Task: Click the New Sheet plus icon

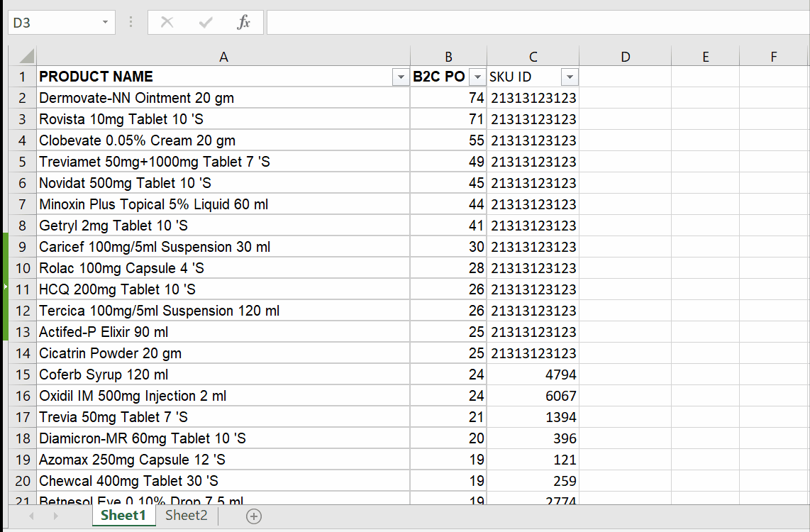Action: point(253,516)
